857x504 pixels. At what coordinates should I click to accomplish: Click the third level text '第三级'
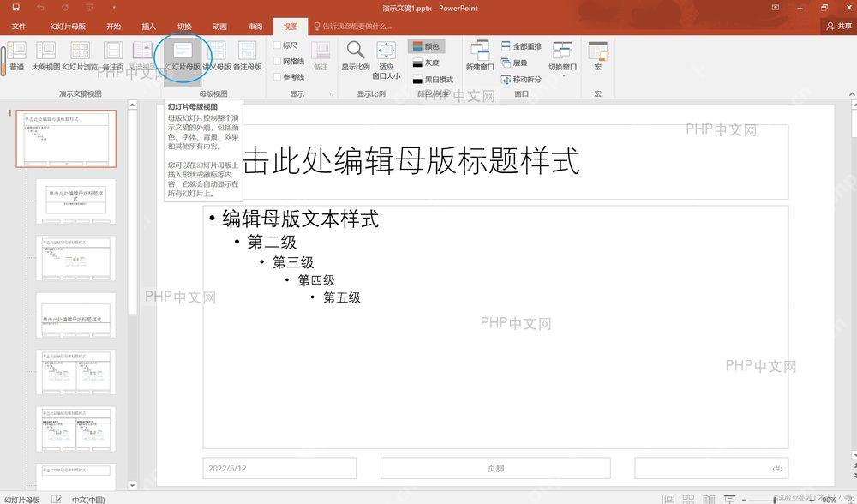click(x=293, y=262)
